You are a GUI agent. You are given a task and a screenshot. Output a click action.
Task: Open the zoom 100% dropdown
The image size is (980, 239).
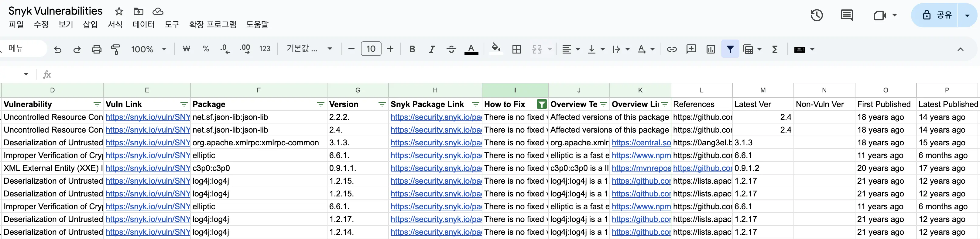pos(149,49)
